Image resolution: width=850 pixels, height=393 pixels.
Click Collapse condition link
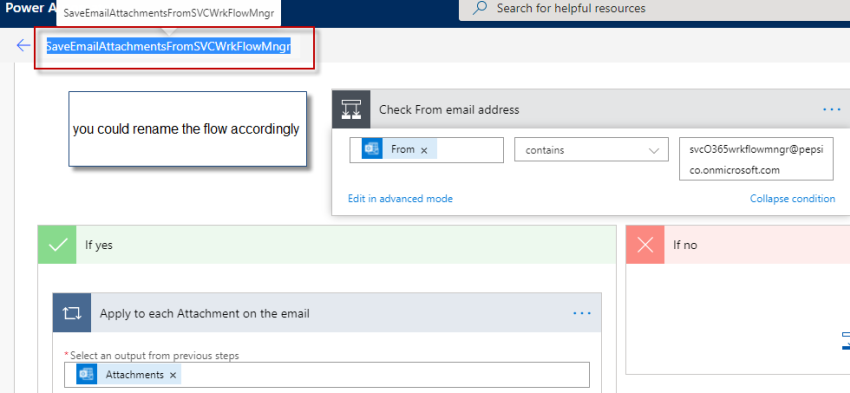point(793,198)
